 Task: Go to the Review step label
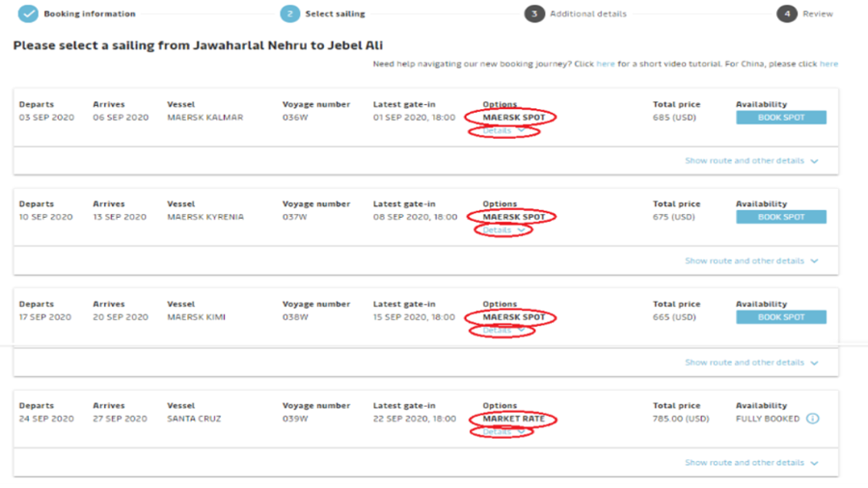pos(818,14)
